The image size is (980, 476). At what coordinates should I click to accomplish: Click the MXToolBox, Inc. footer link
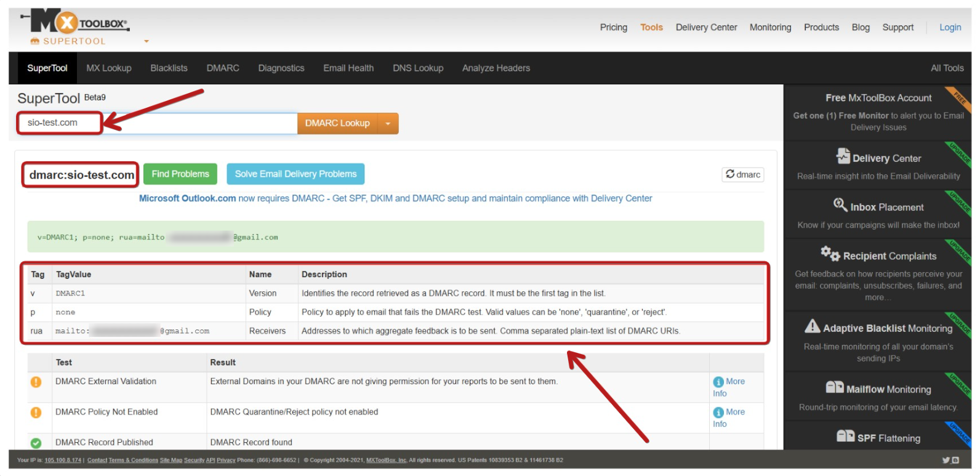(x=387, y=460)
